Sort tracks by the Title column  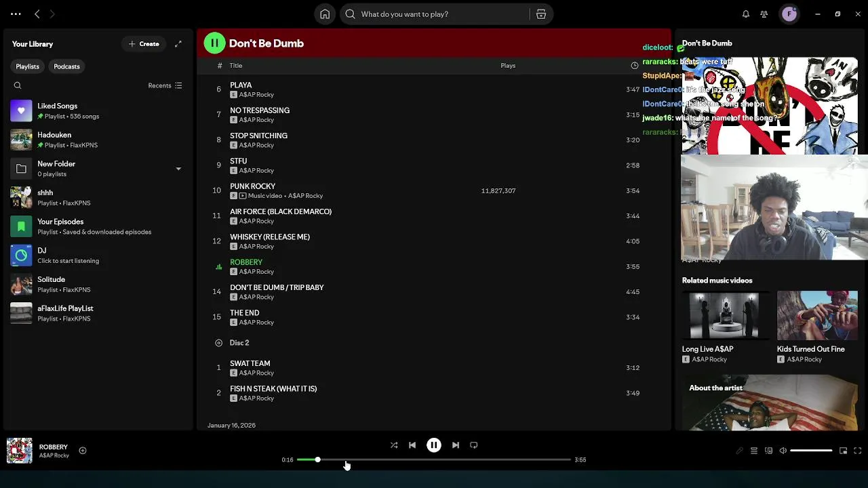coord(236,66)
